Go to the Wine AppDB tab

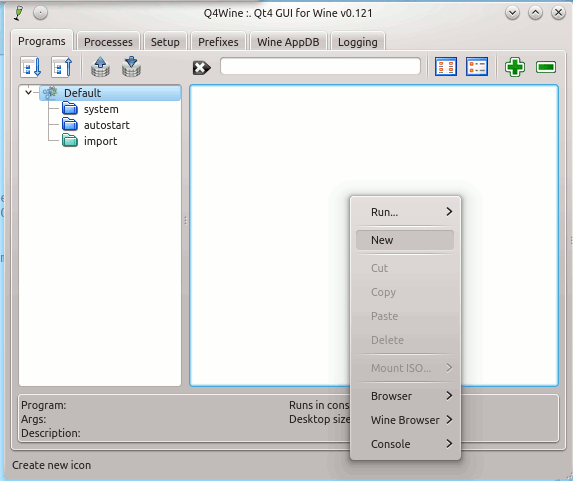[288, 42]
